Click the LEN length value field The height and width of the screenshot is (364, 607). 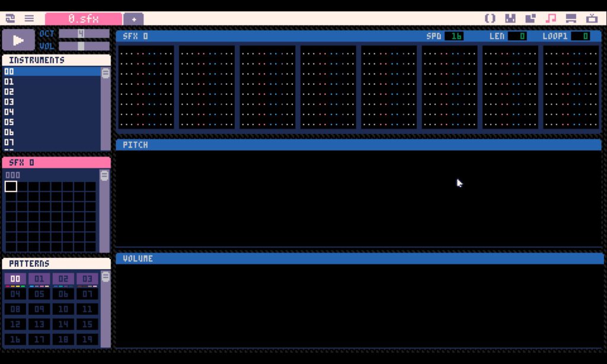(517, 36)
